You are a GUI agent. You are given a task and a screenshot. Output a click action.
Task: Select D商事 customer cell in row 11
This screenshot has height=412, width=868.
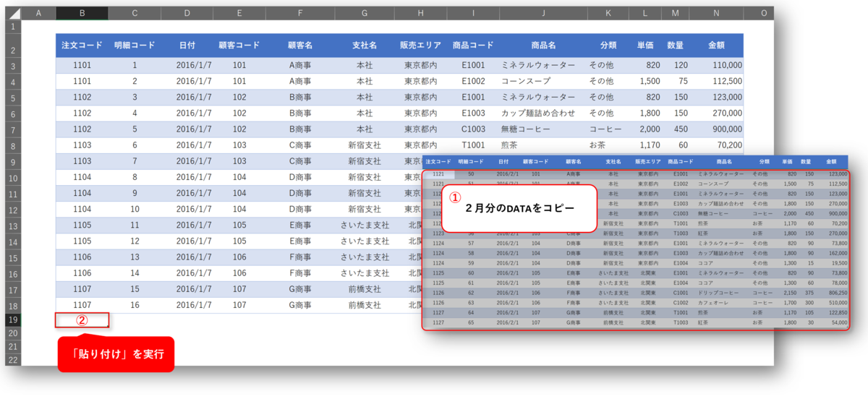coord(300,193)
